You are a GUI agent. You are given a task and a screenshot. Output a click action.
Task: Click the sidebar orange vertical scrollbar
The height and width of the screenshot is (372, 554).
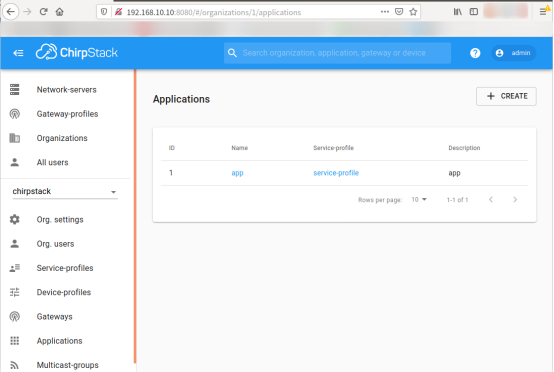point(135,216)
